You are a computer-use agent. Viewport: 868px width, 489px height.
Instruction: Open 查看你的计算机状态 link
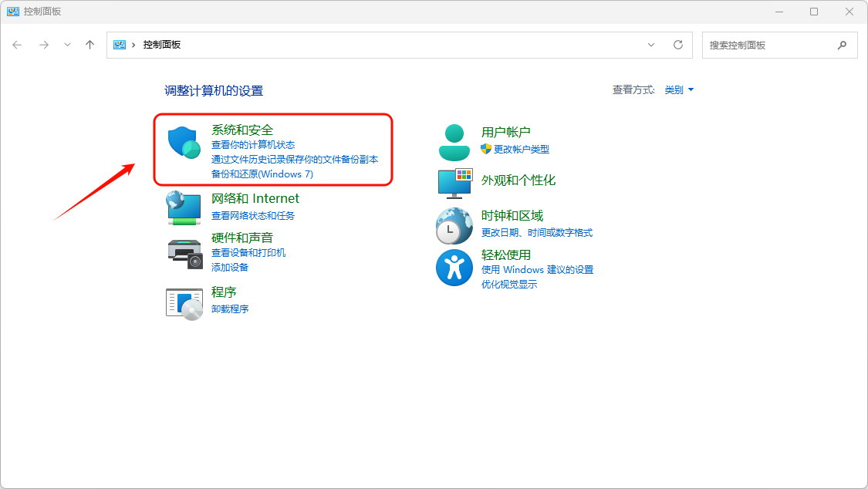(x=253, y=145)
